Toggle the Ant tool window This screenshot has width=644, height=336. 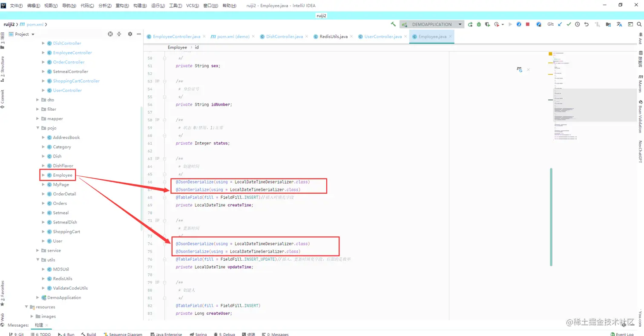pos(640,38)
